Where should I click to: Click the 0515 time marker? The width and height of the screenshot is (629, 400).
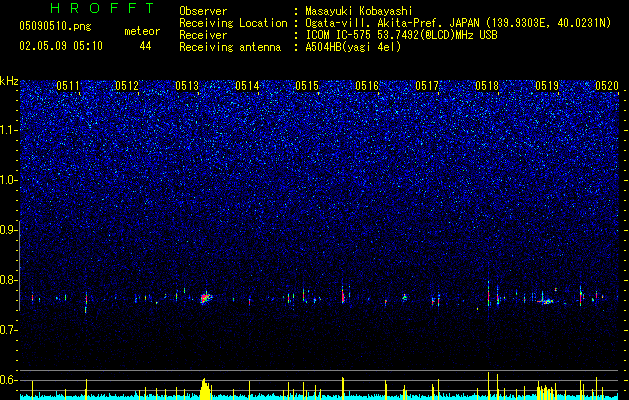coord(307,86)
